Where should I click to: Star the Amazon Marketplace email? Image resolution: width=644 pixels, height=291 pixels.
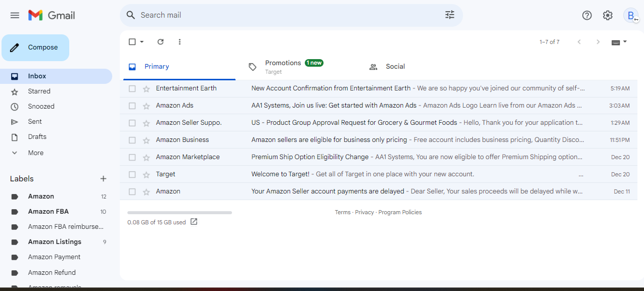click(147, 158)
